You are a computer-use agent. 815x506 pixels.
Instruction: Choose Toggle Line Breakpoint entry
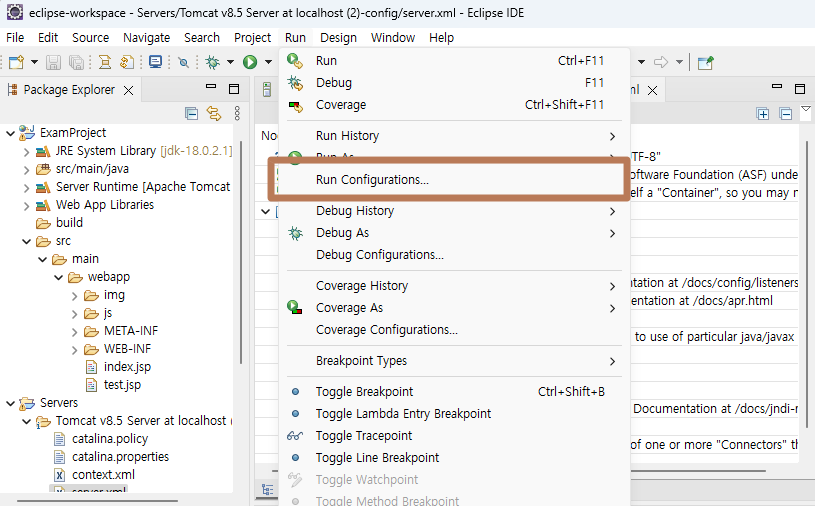pos(454,458)
